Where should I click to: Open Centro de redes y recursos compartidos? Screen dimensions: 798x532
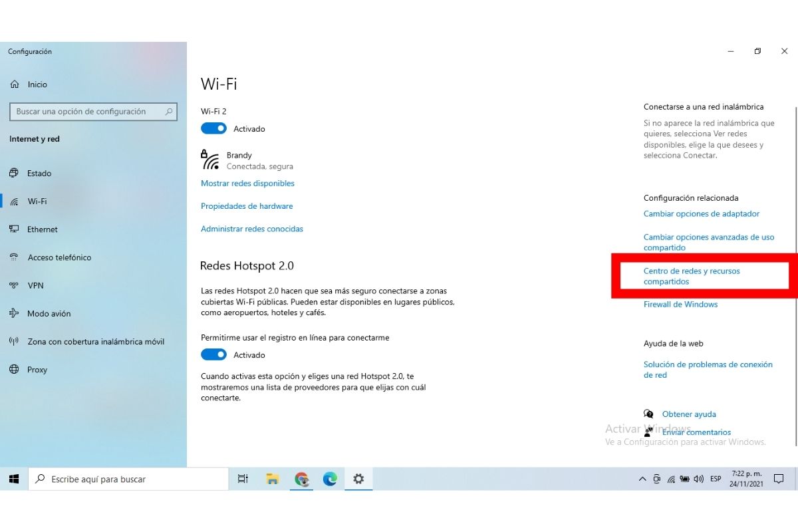692,276
